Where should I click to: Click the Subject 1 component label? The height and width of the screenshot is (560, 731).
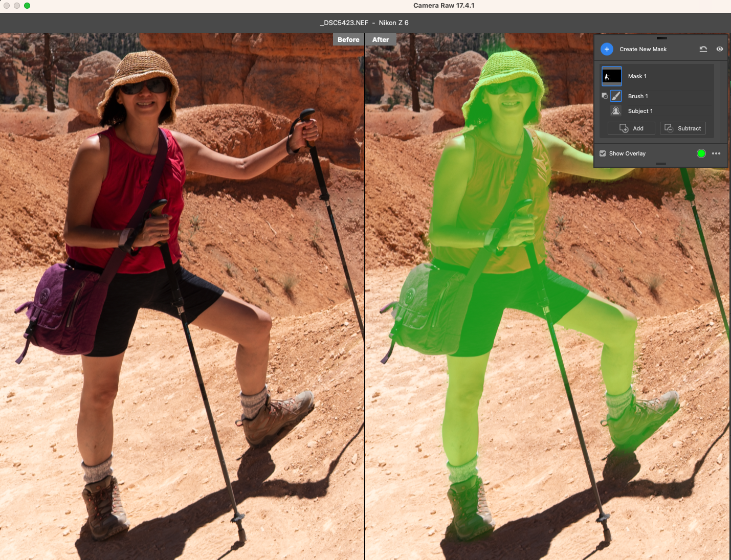point(640,111)
